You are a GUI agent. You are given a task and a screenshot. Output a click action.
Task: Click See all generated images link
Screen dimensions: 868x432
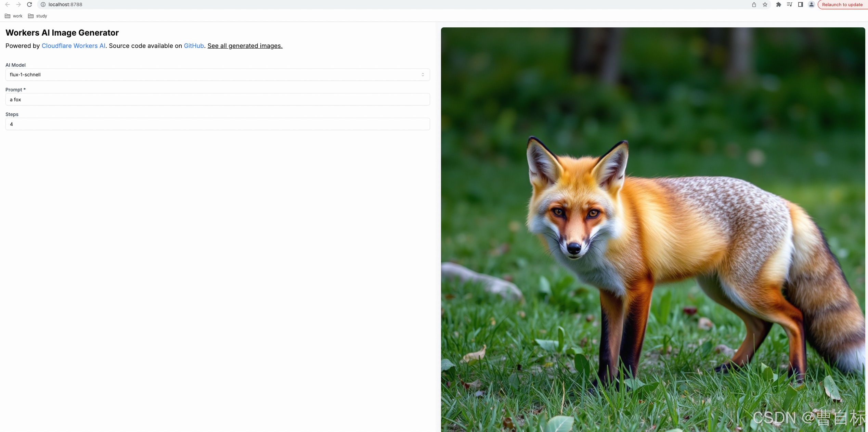[245, 46]
